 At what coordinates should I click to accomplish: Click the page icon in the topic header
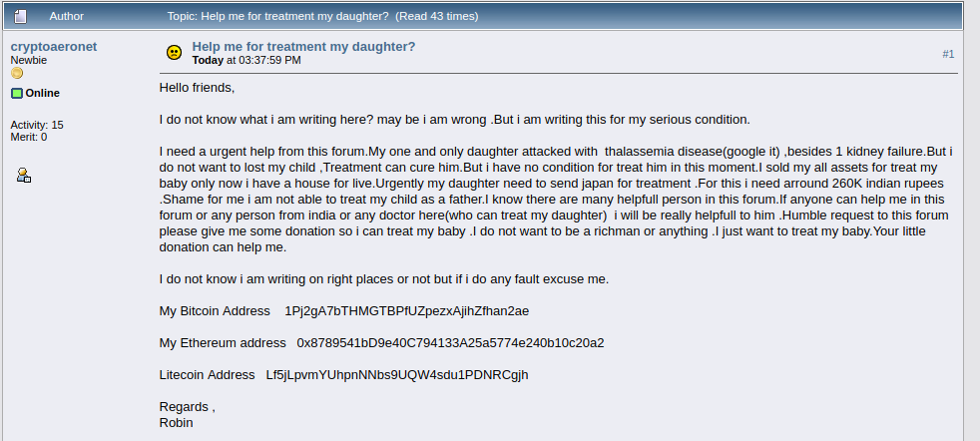click(20, 16)
